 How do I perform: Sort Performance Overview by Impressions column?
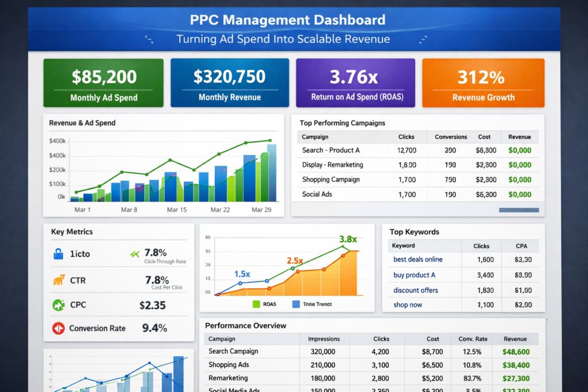[324, 339]
